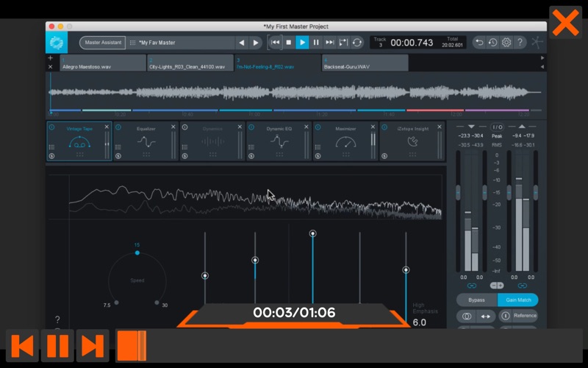Screen dimensions: 588x368
Task: Click the High Emphasis slider handle
Action: click(406, 270)
